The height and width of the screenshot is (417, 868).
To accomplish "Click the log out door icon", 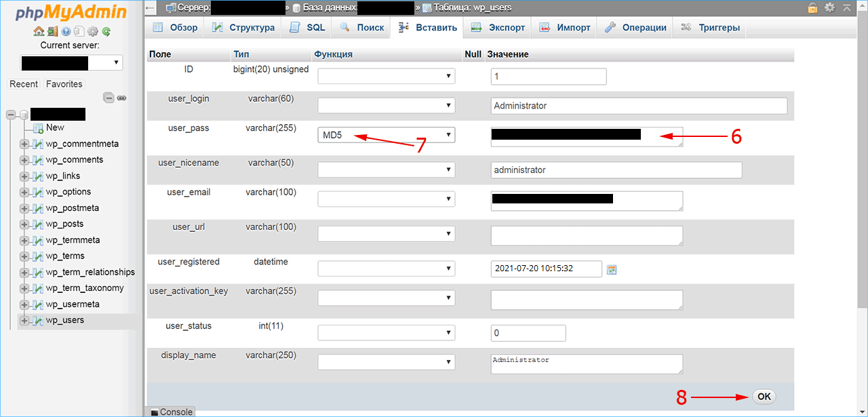I will point(52,31).
